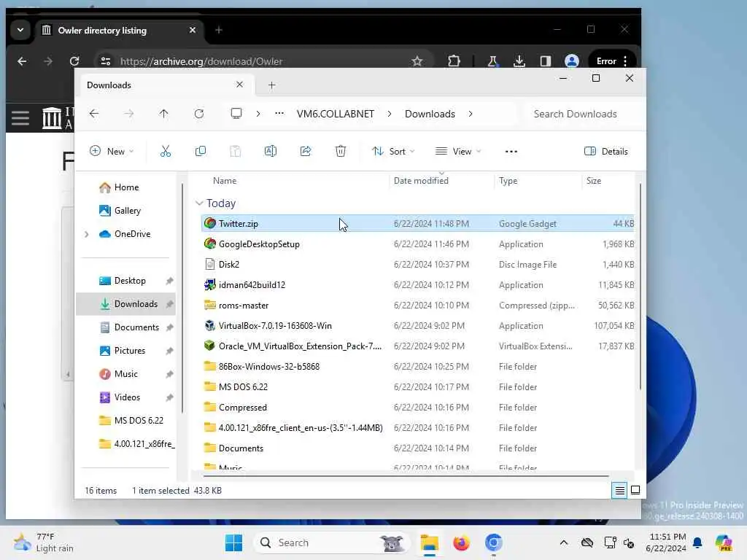Close the Owler directory listing tab

(193, 30)
